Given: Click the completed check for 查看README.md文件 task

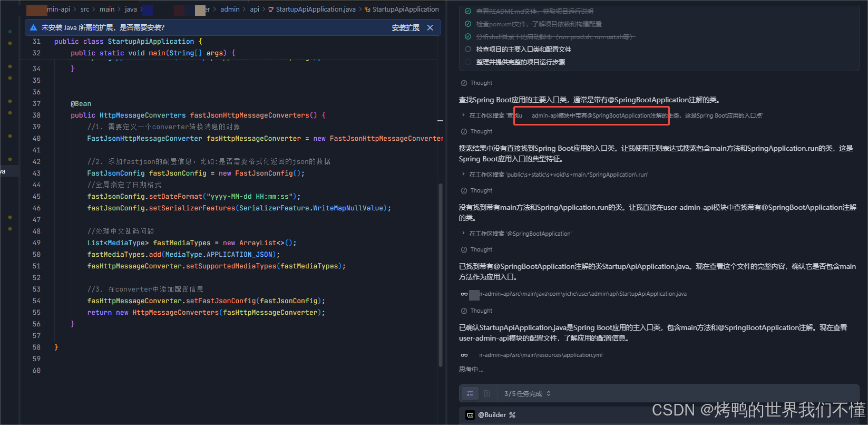Looking at the screenshot, I should [x=468, y=11].
